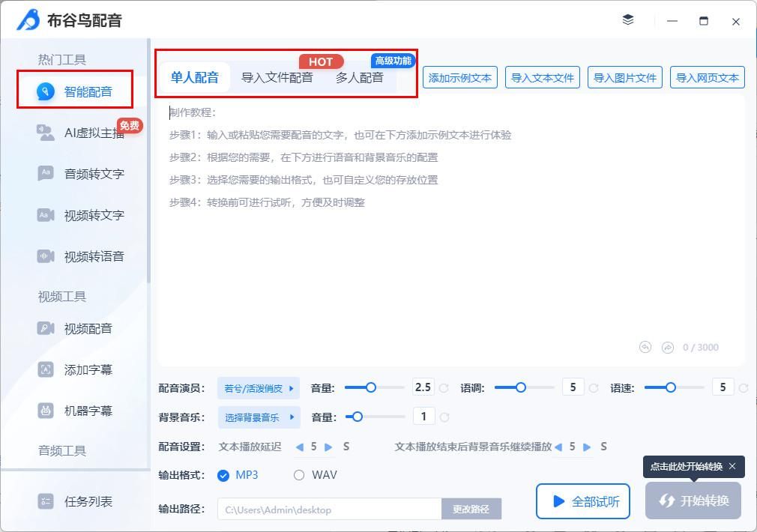This screenshot has width=757, height=532.
Task: Dismiss the 点击此处开始转换 tooltip
Action: (x=732, y=466)
